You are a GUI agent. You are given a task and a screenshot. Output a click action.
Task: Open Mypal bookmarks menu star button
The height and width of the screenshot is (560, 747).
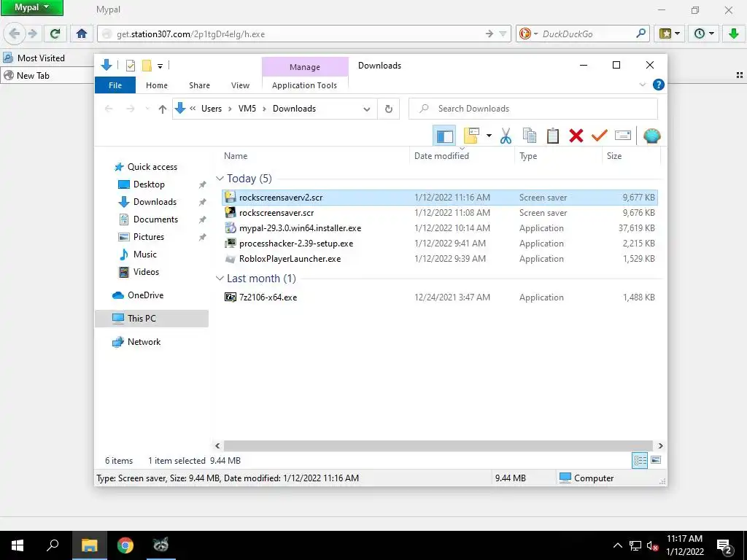click(670, 34)
